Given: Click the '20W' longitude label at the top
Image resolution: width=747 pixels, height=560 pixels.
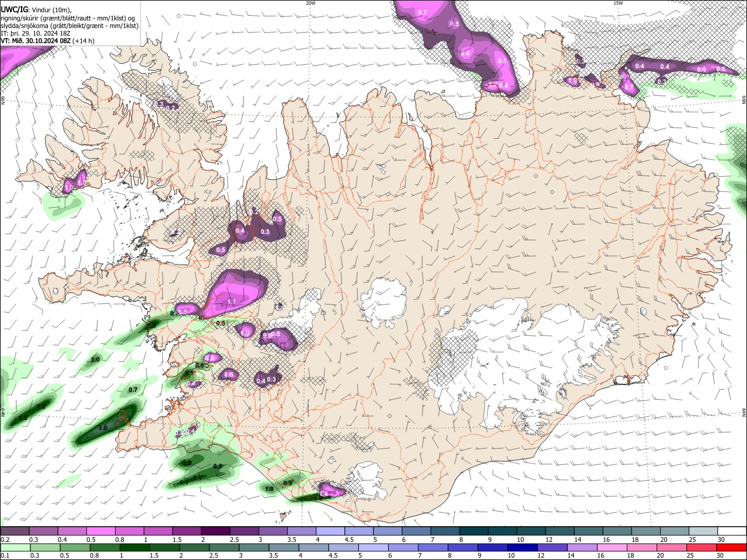Looking at the screenshot, I should pyautogui.click(x=310, y=3).
